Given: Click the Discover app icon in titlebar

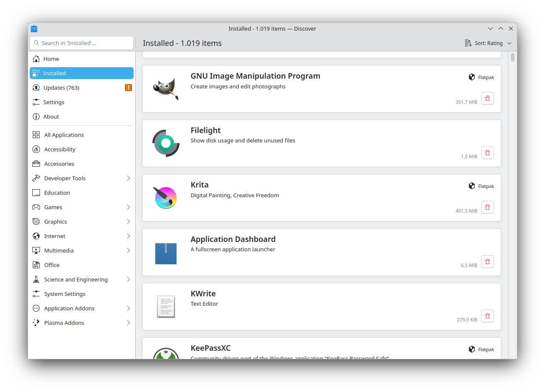Looking at the screenshot, I should (34, 28).
